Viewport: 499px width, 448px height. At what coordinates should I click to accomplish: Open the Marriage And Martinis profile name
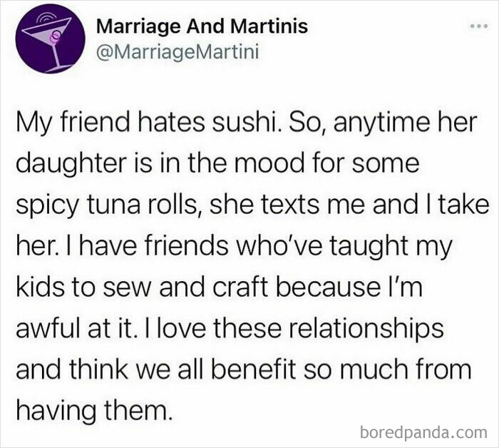202,28
